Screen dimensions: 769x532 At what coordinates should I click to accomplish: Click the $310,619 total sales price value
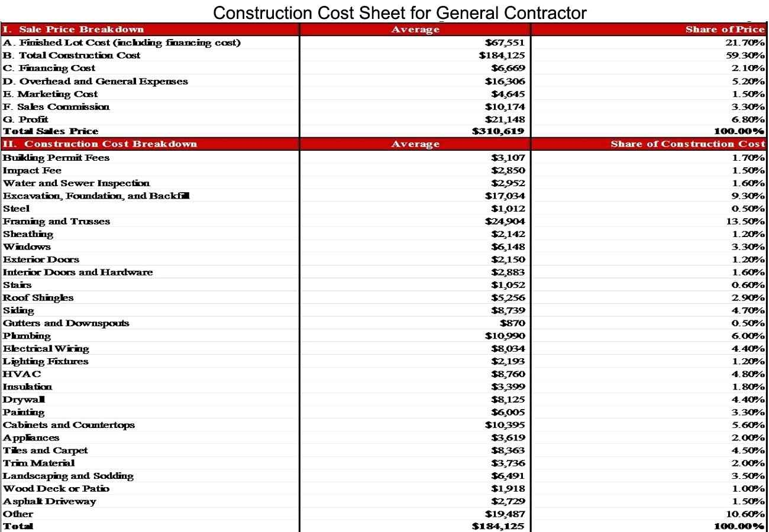point(498,131)
